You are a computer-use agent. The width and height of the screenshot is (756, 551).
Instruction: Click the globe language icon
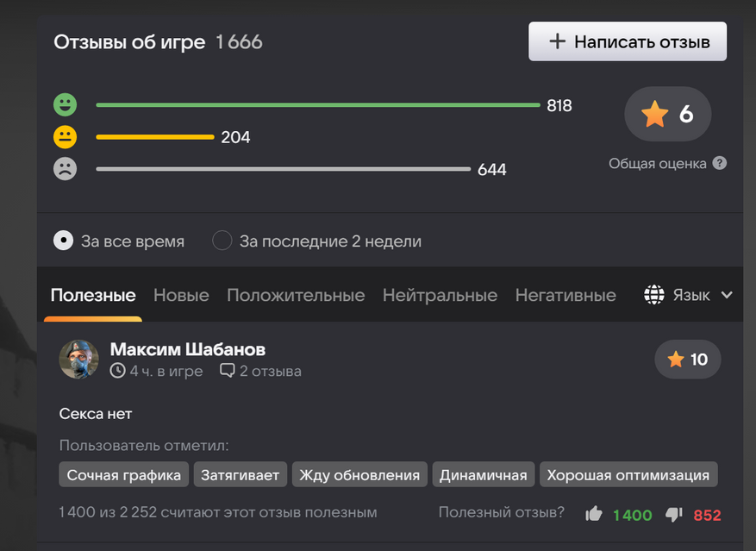click(x=654, y=295)
